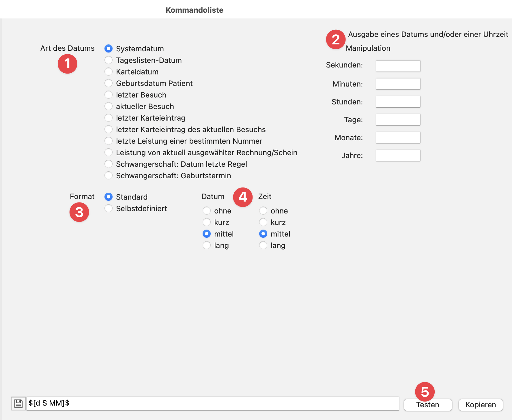Screen dimensions: 512x420
Task: Click the Kopieren button
Action: tap(481, 405)
